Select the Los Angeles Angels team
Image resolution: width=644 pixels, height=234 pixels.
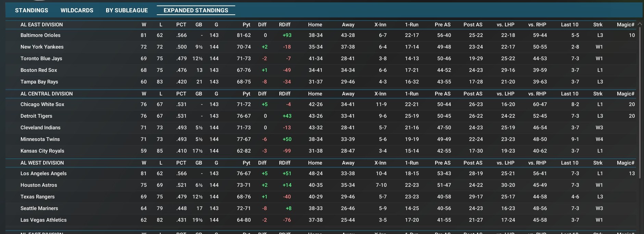43,173
